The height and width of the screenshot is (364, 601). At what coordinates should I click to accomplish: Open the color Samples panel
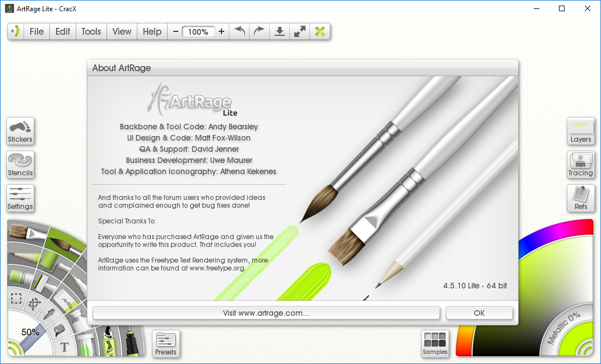435,344
